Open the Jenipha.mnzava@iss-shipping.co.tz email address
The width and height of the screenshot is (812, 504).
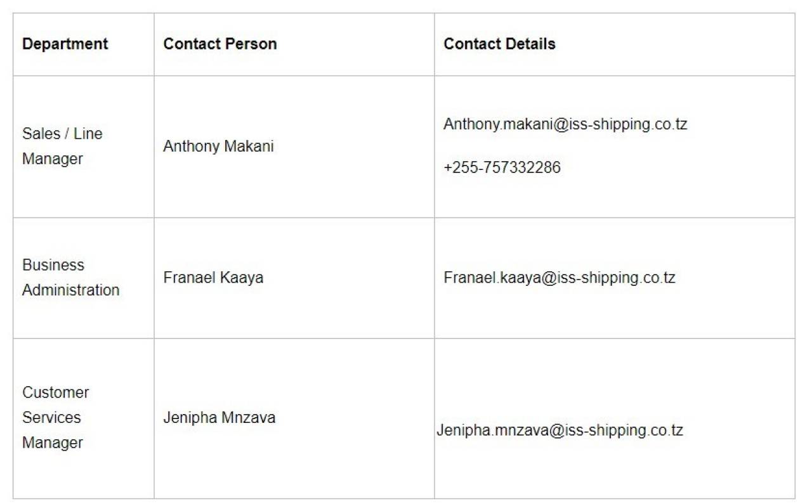[560, 430]
